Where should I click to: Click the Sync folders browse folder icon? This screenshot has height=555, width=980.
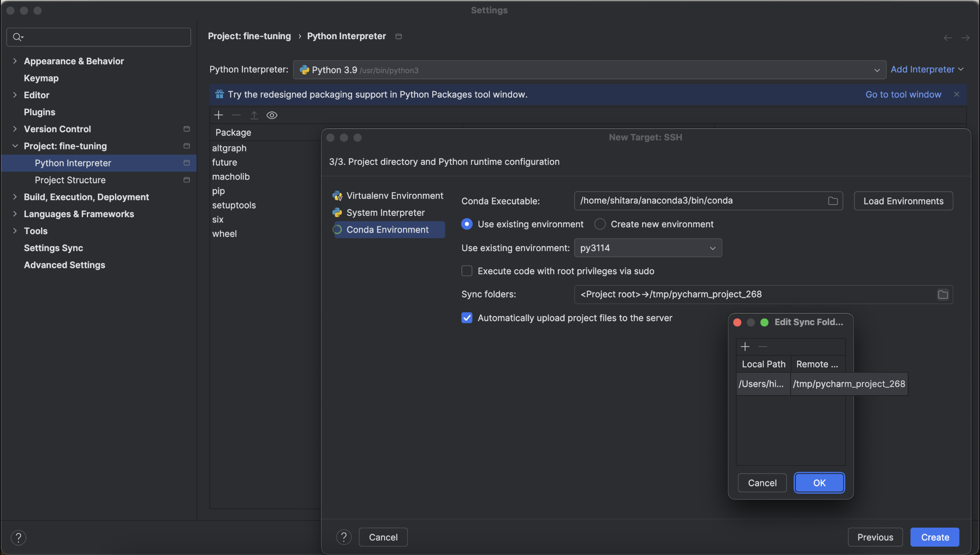click(943, 295)
